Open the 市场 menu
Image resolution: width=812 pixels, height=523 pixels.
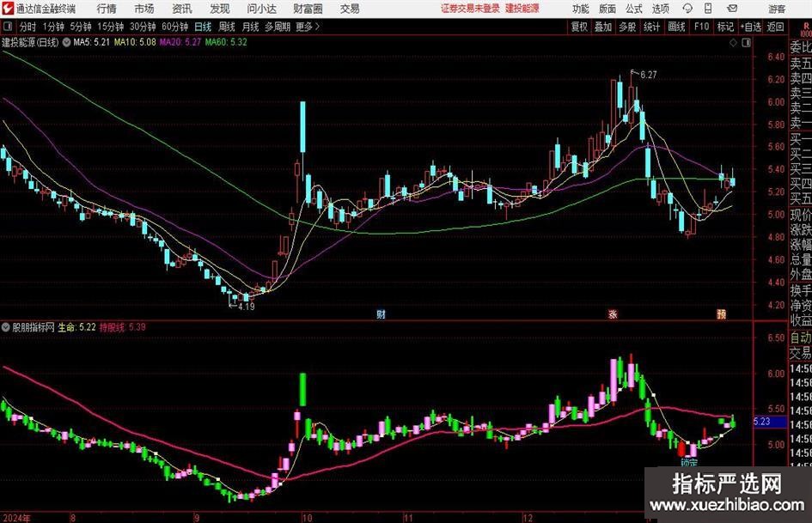[144, 9]
